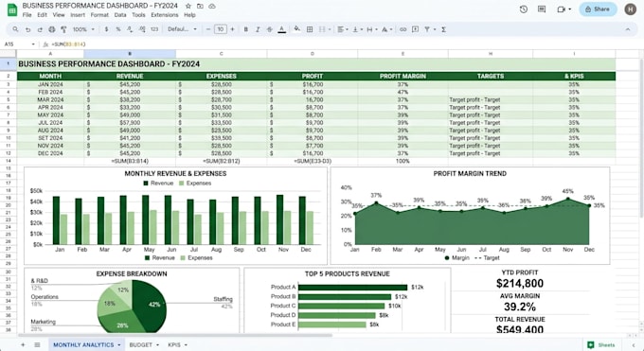Open text rotation dropdown
644x351 pixels.
386,29
